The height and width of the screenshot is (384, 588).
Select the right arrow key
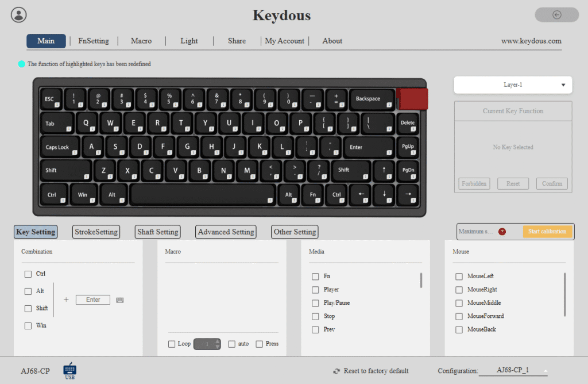(x=408, y=194)
